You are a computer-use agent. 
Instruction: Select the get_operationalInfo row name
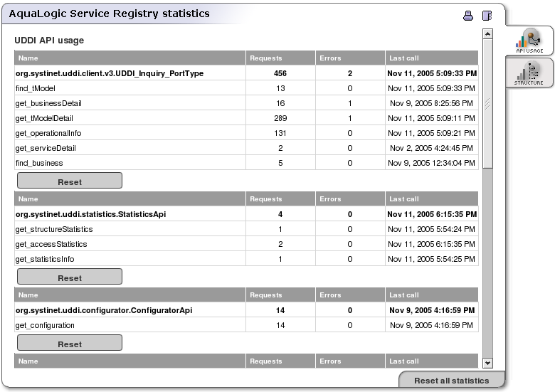pyautogui.click(x=48, y=133)
